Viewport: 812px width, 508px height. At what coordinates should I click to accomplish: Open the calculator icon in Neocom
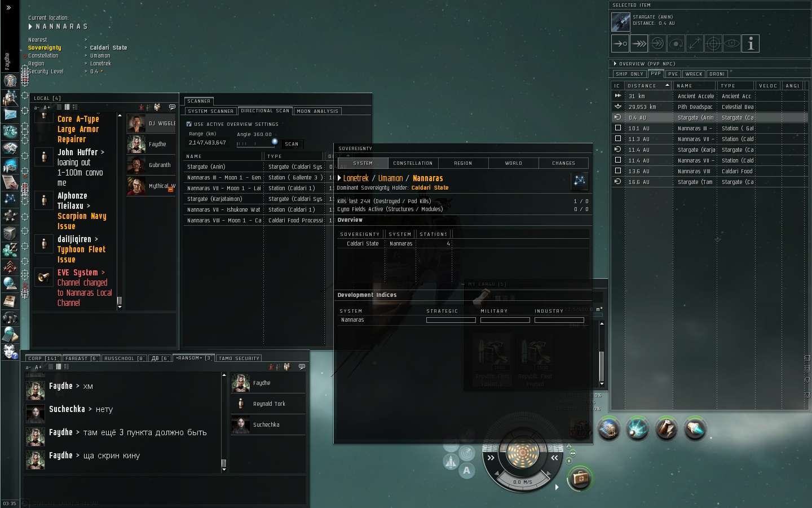tap(10, 334)
